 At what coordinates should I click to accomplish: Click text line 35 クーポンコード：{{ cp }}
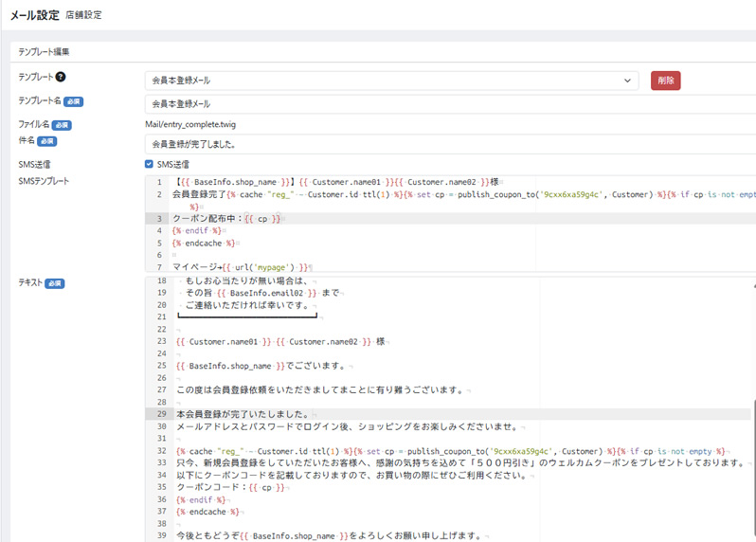click(x=230, y=487)
